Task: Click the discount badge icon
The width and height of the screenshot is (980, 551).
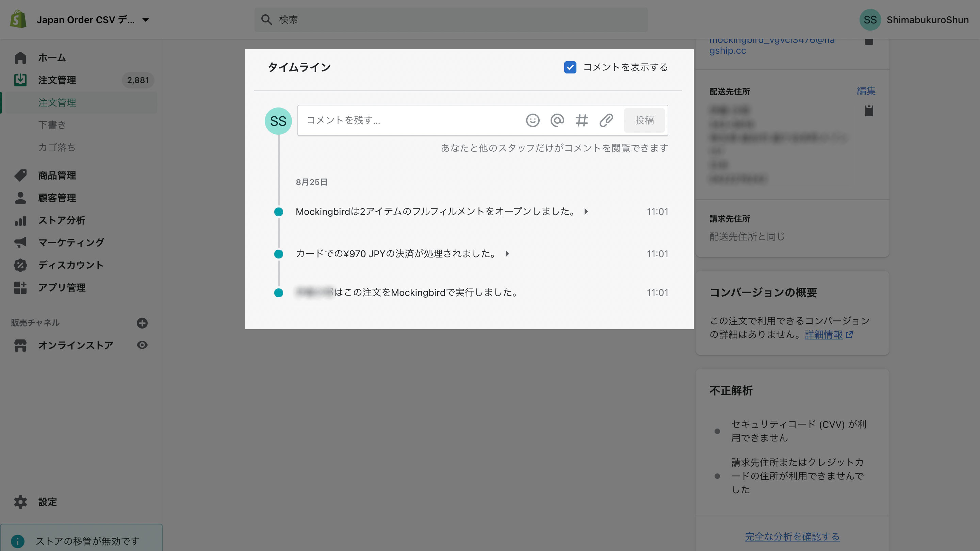Action: click(20, 265)
